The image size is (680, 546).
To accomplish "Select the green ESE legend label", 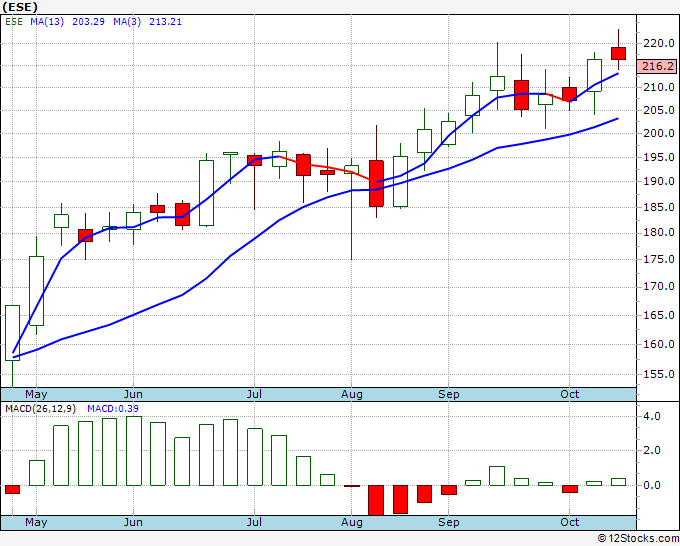I will [x=14, y=22].
